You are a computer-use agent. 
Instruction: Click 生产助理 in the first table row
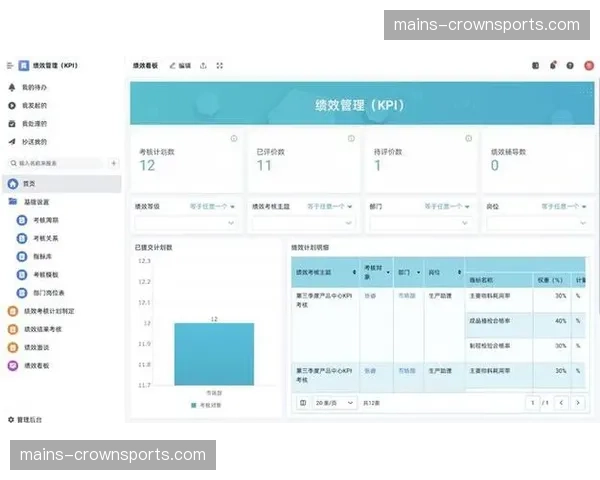pyautogui.click(x=440, y=296)
